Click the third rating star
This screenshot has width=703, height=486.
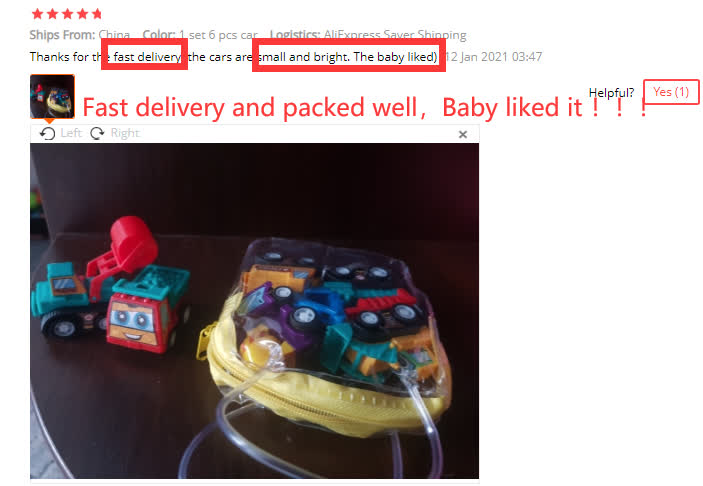coord(68,14)
